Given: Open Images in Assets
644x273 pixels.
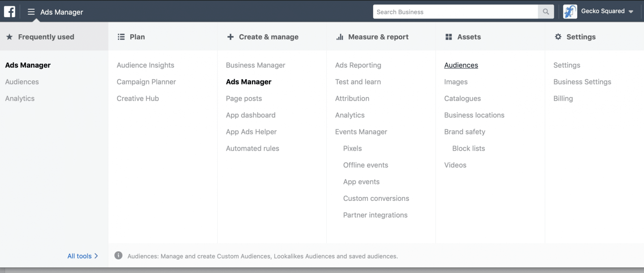Looking at the screenshot, I should [x=456, y=82].
